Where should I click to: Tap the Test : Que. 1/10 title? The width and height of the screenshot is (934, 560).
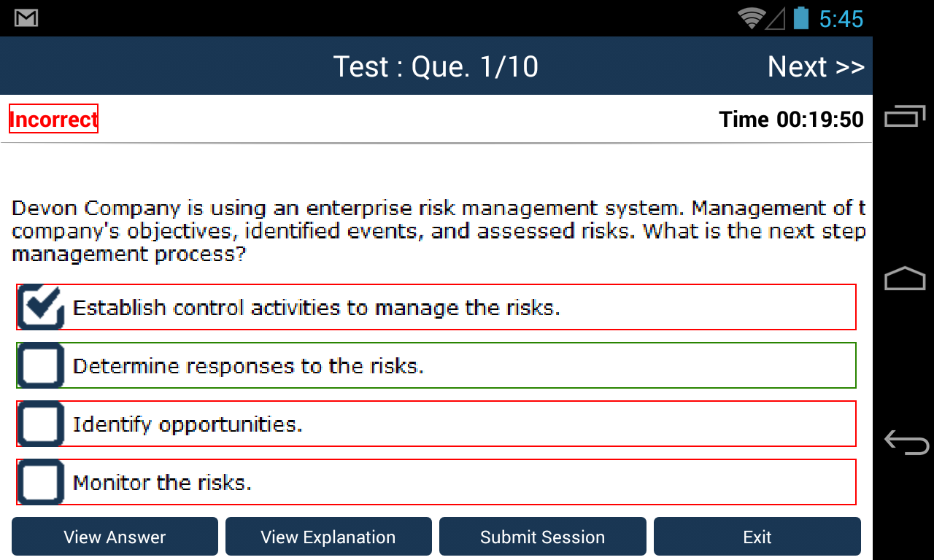[x=436, y=67]
